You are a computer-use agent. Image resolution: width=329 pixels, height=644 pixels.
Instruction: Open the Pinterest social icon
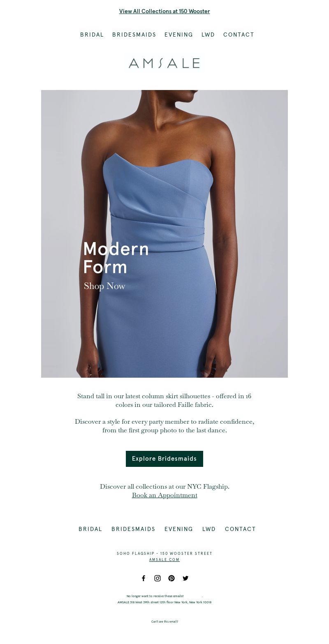171,578
